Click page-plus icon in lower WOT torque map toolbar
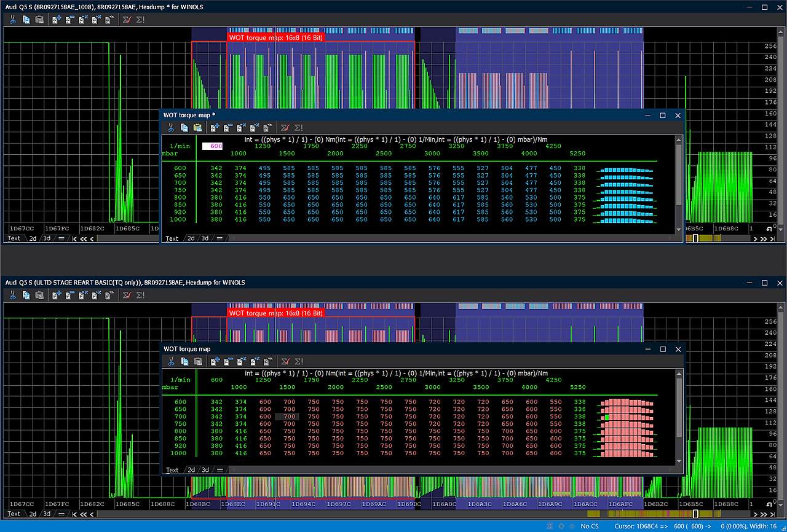Image resolution: width=787 pixels, height=532 pixels. point(215,361)
